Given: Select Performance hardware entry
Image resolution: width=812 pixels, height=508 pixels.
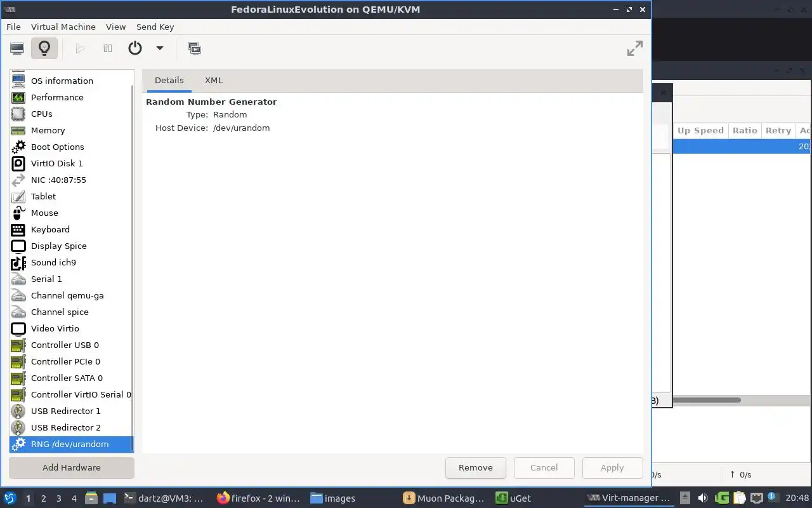Looking at the screenshot, I should coord(71,97).
